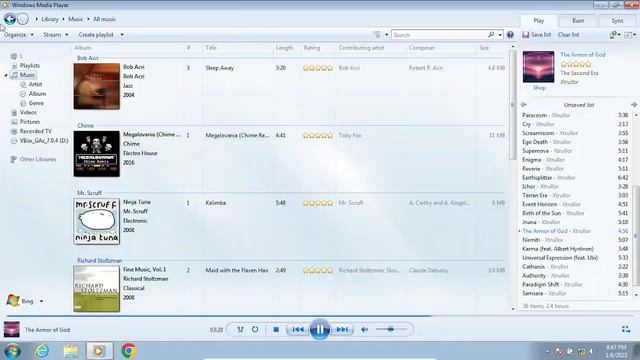
Task: Open the Stream menu
Action: [x=56, y=35]
